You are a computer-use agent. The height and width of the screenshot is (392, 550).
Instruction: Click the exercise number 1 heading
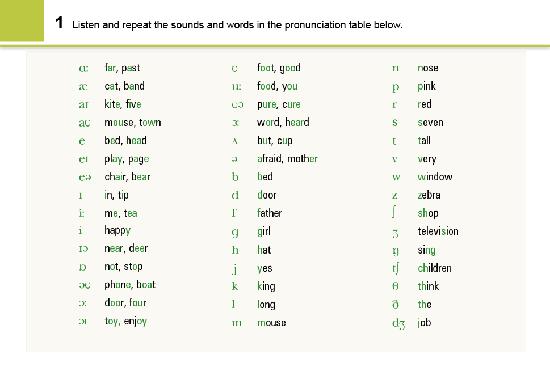pos(59,24)
